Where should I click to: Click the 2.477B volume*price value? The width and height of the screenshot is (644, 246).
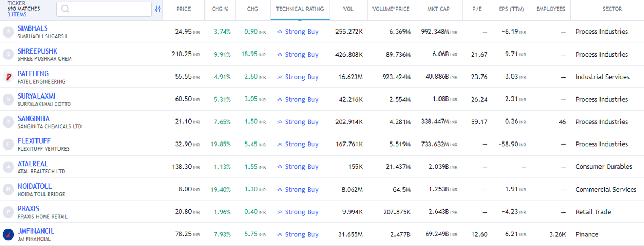tap(400, 234)
